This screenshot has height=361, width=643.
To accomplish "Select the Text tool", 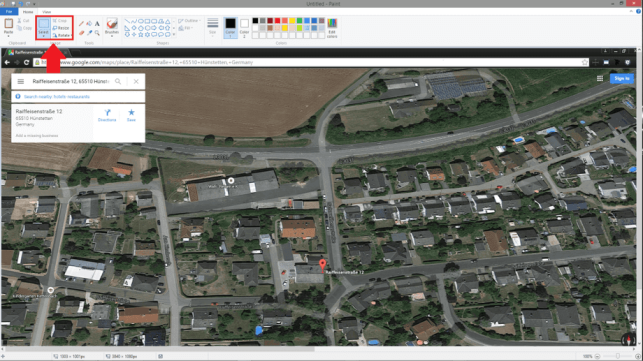I will 97,24.
